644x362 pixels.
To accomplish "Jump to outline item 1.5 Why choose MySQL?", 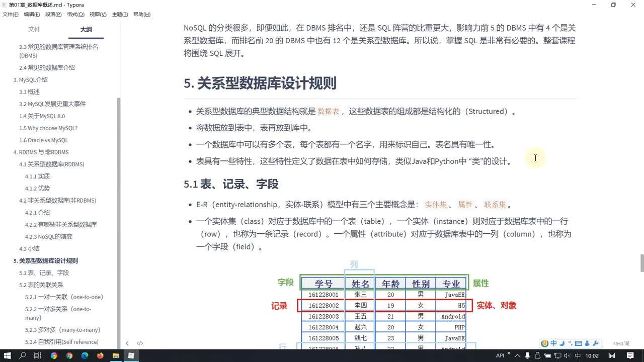I will pyautogui.click(x=48, y=128).
